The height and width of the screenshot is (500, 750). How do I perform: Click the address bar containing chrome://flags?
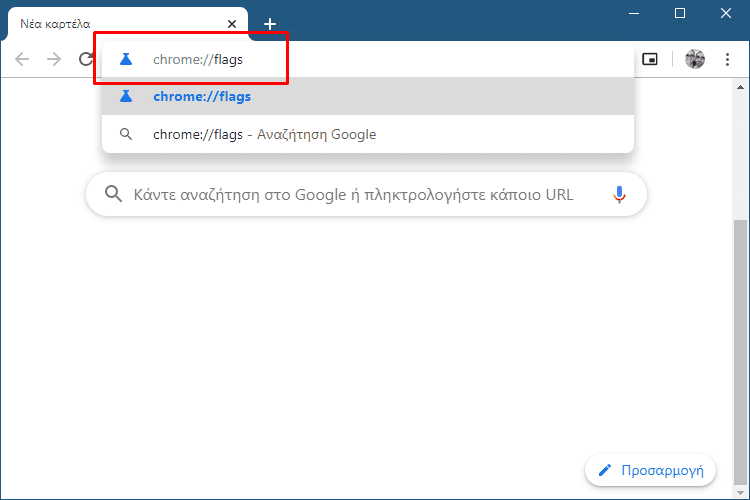368,59
